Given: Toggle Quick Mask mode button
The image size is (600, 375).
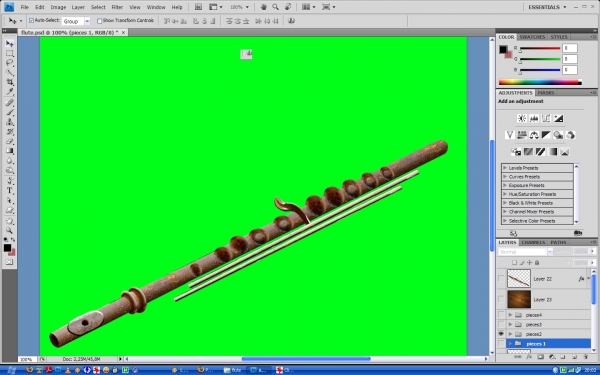Looking at the screenshot, I should [9, 262].
